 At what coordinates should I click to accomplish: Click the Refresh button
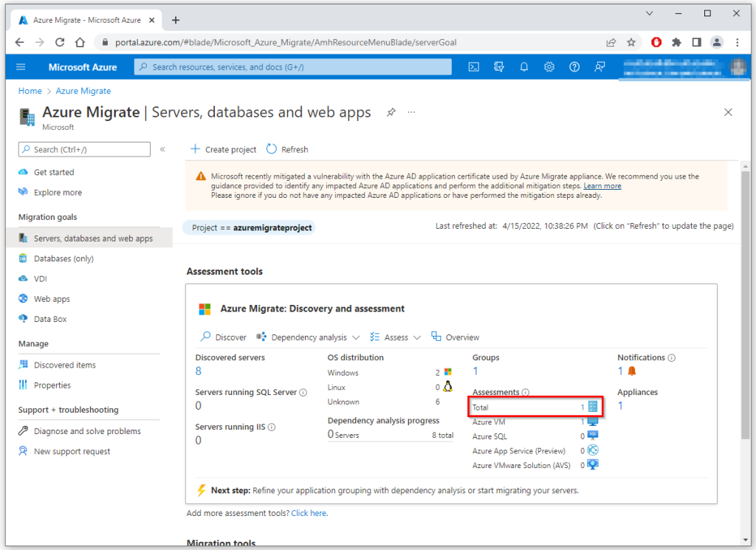tap(287, 149)
